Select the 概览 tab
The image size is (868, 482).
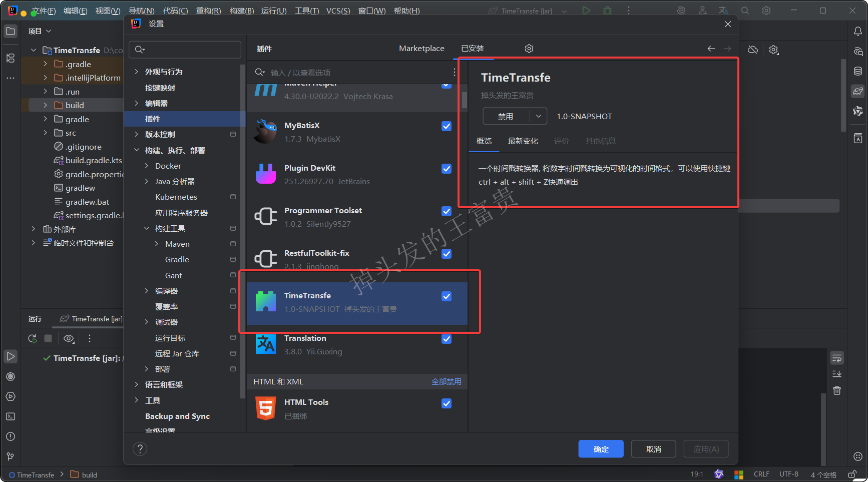484,141
